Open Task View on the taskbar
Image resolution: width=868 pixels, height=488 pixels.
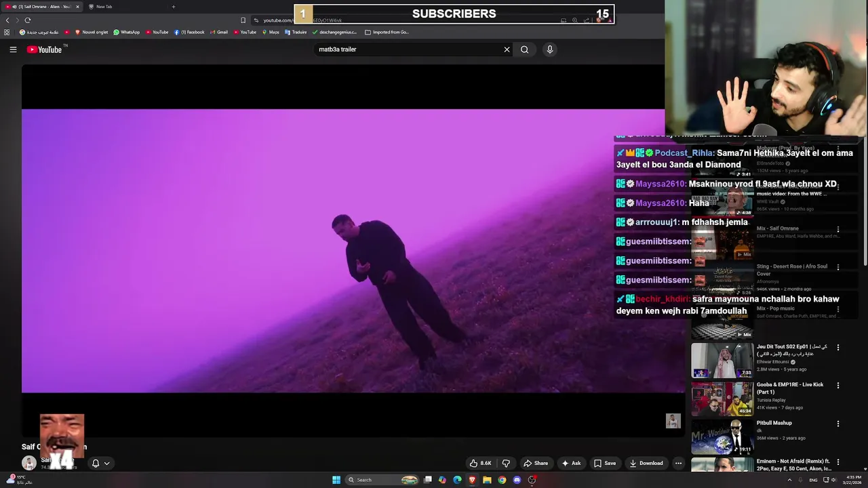point(428,480)
